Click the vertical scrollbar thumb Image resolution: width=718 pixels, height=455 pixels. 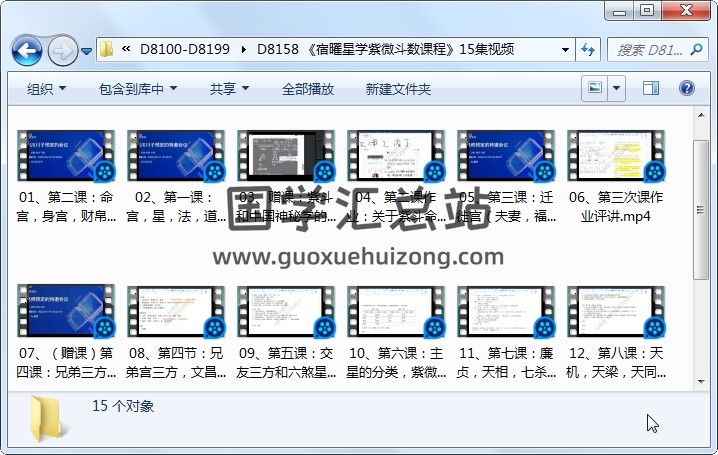701,210
